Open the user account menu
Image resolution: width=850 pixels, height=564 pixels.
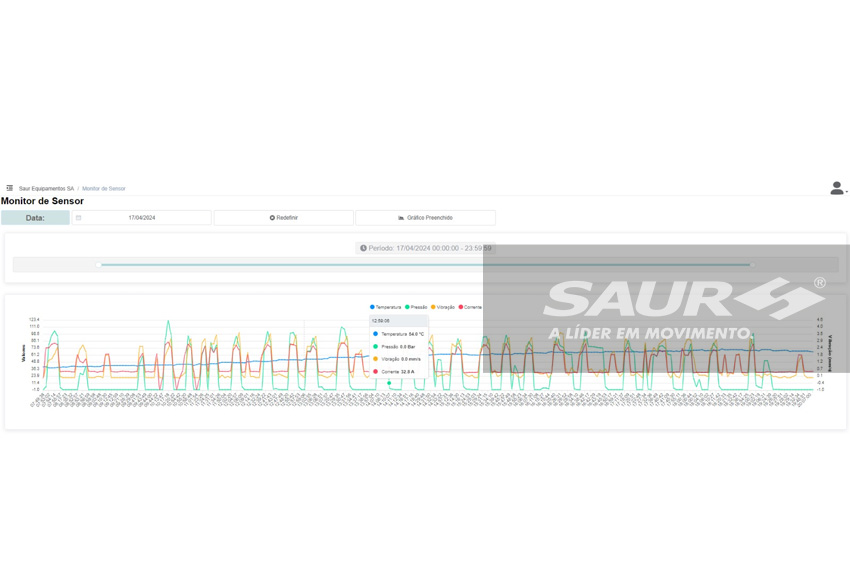click(x=839, y=188)
